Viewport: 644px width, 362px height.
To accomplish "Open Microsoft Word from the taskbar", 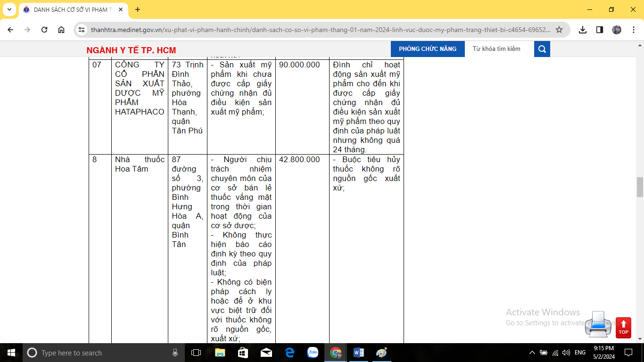I will (x=359, y=353).
